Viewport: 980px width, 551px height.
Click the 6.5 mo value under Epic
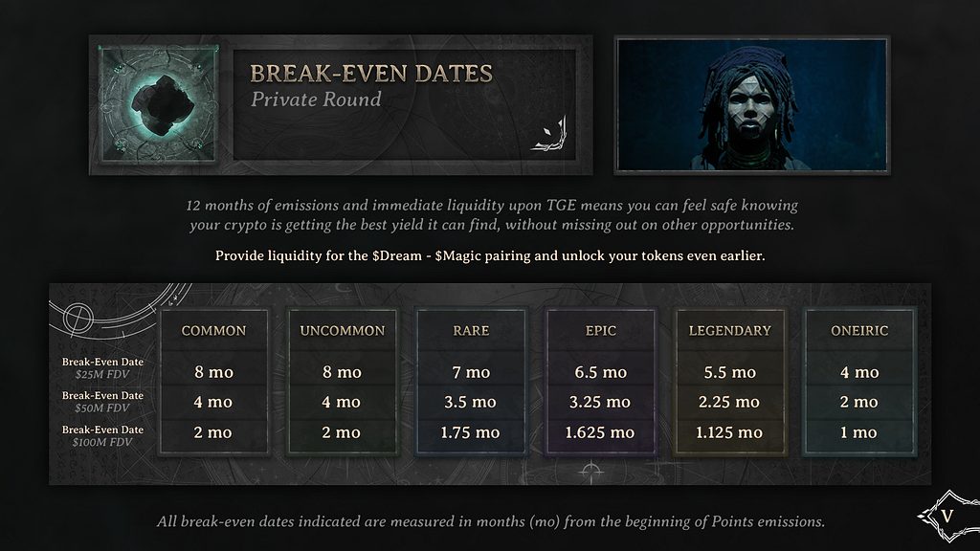coord(601,372)
